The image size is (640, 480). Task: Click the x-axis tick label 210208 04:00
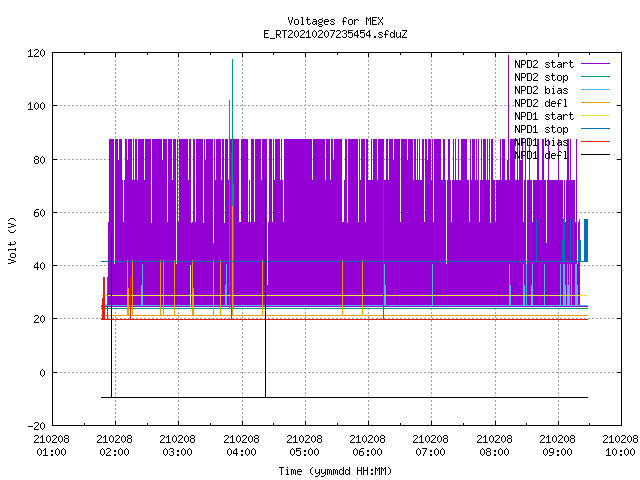tap(241, 446)
